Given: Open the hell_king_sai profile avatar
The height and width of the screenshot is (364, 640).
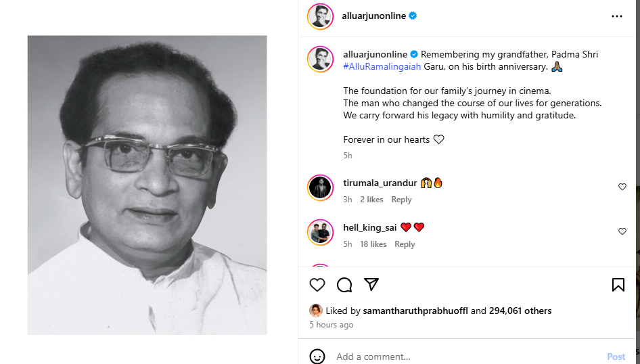Looking at the screenshot, I should click(320, 232).
